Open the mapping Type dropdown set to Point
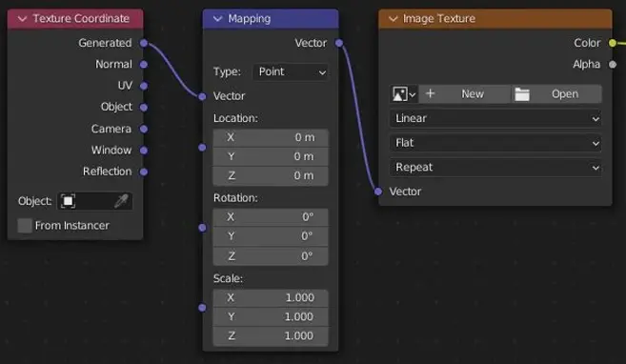Image resolution: width=626 pixels, height=364 pixels. pos(291,71)
